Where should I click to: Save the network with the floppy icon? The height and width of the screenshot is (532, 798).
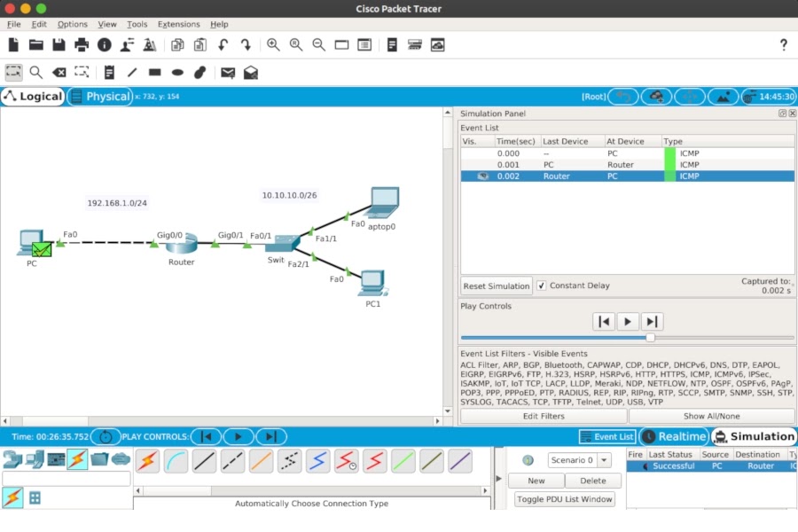(x=59, y=45)
